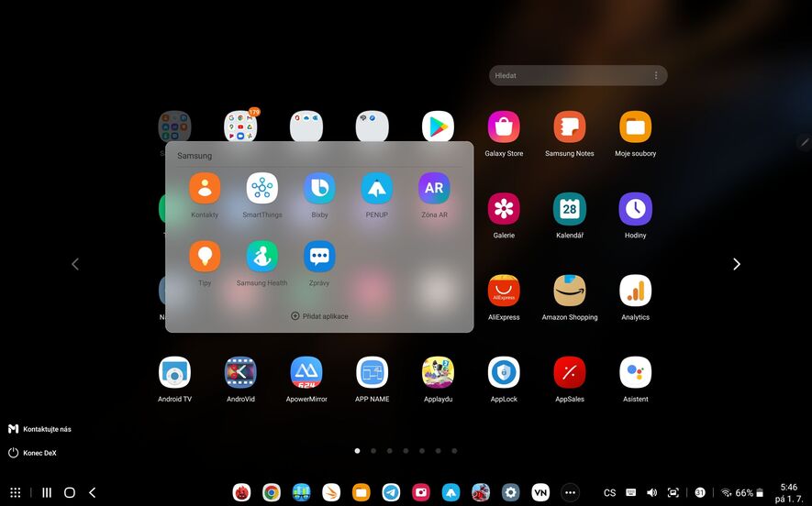This screenshot has width=812, height=506.
Task: Click the taskbar Home button
Action: pos(70,492)
